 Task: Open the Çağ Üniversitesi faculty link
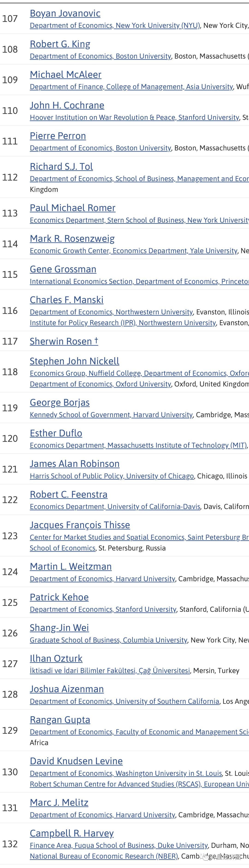coord(110,670)
